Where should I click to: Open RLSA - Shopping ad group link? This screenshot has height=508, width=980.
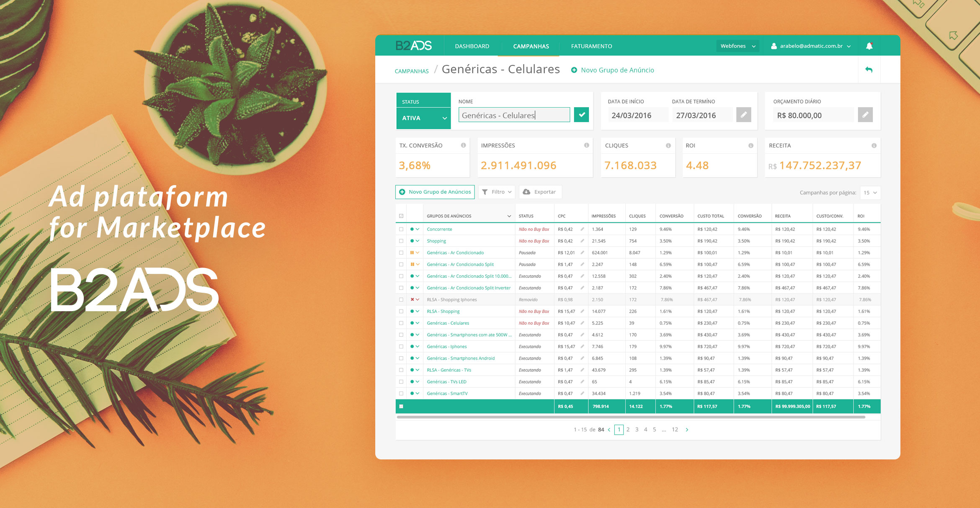(443, 311)
